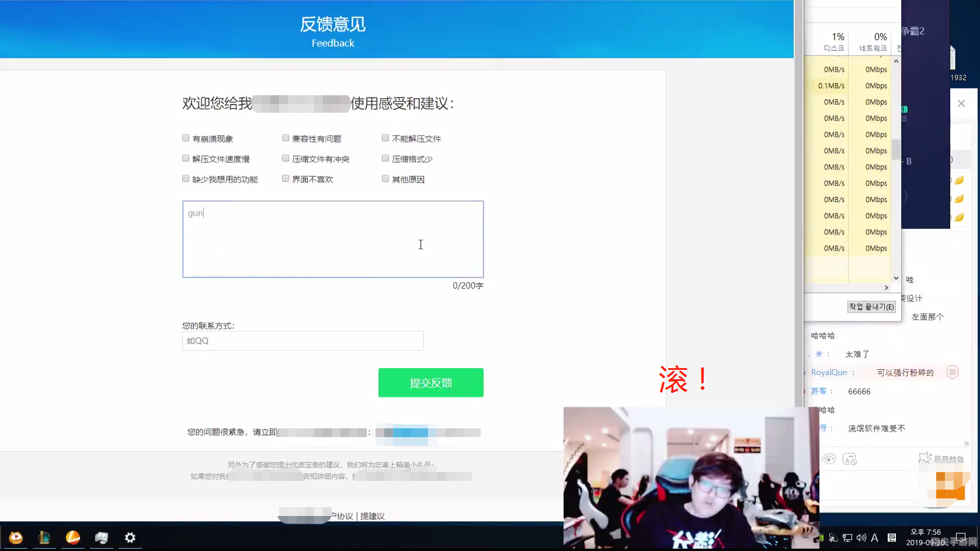Click the Task Manager vertical scrollbar thumb
Image resolution: width=980 pixels, height=551 pixels.
point(896,149)
